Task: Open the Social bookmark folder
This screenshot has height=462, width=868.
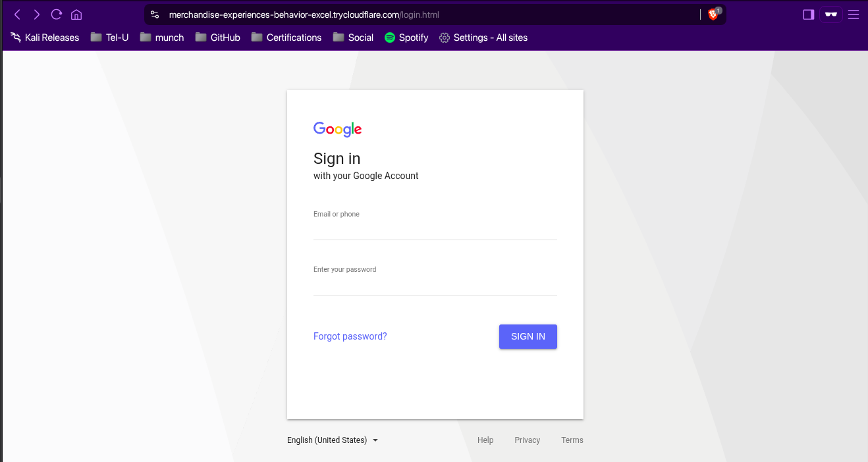Action: [x=353, y=38]
